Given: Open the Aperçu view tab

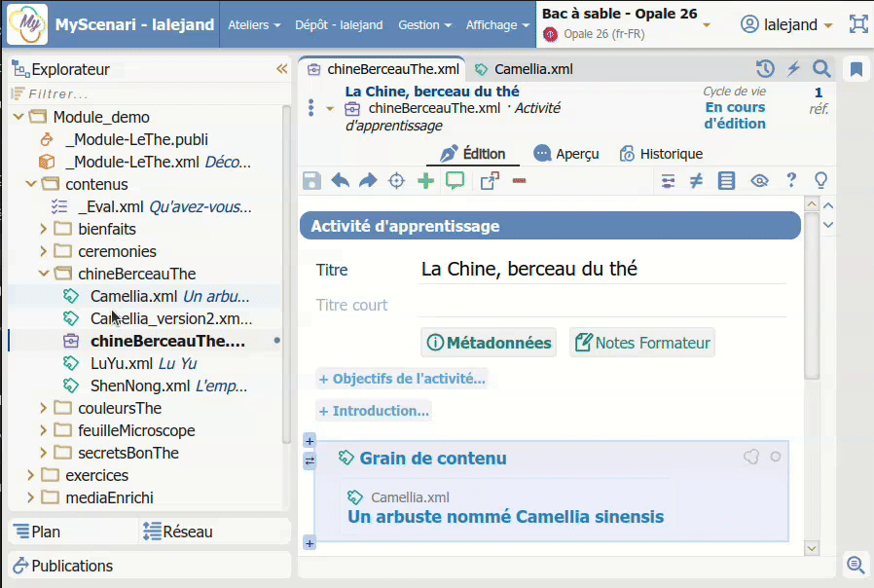Looking at the screenshot, I should pos(566,154).
